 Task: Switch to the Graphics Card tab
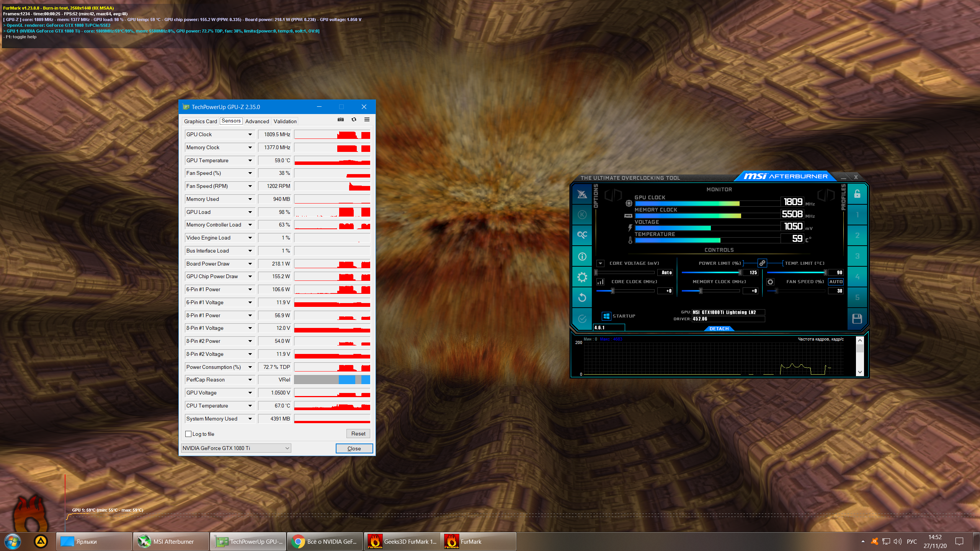(200, 121)
